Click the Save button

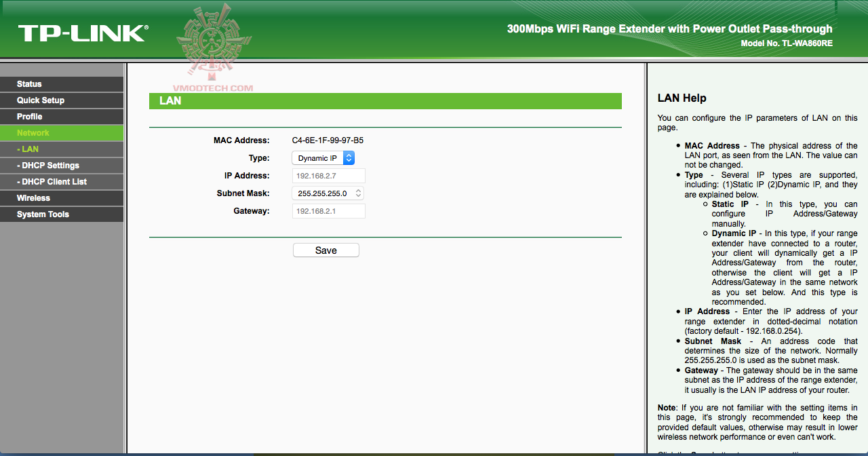pos(326,250)
